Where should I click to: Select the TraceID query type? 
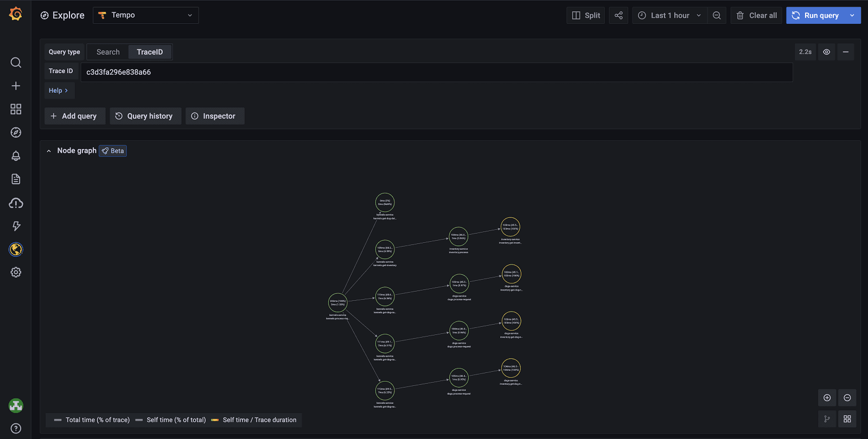(150, 52)
